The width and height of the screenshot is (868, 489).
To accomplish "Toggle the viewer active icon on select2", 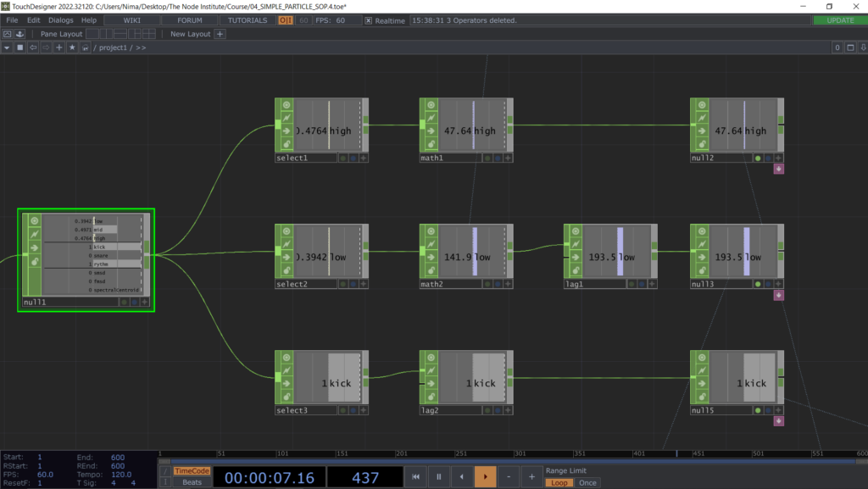I will pos(287,231).
